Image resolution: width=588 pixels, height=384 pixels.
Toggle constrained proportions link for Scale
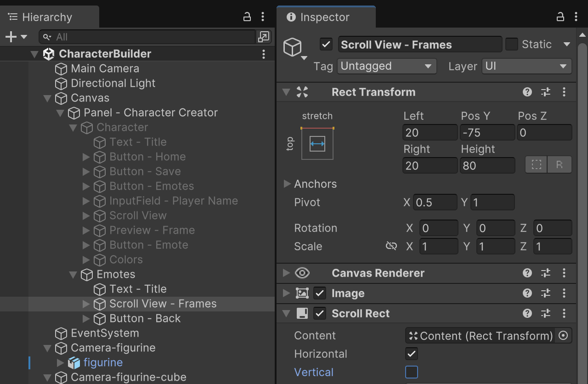(391, 246)
